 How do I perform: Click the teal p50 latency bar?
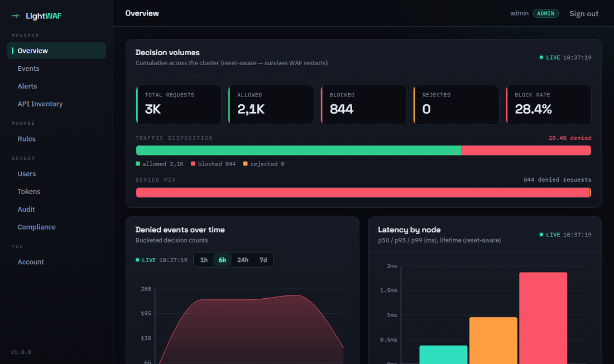443,355
